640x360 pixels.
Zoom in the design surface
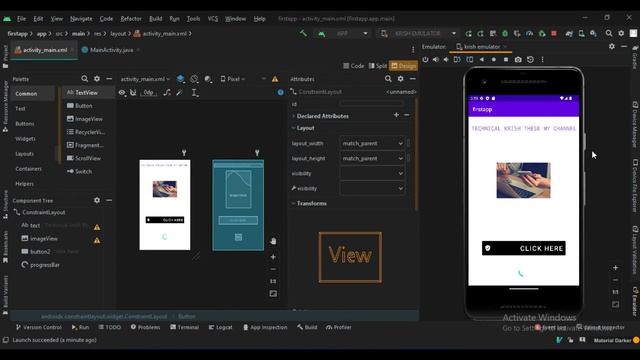(273, 257)
